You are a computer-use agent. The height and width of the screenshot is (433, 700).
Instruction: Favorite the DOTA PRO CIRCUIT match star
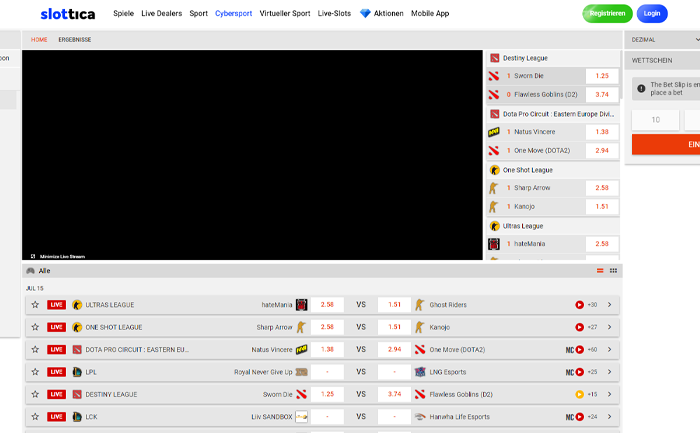coord(35,350)
